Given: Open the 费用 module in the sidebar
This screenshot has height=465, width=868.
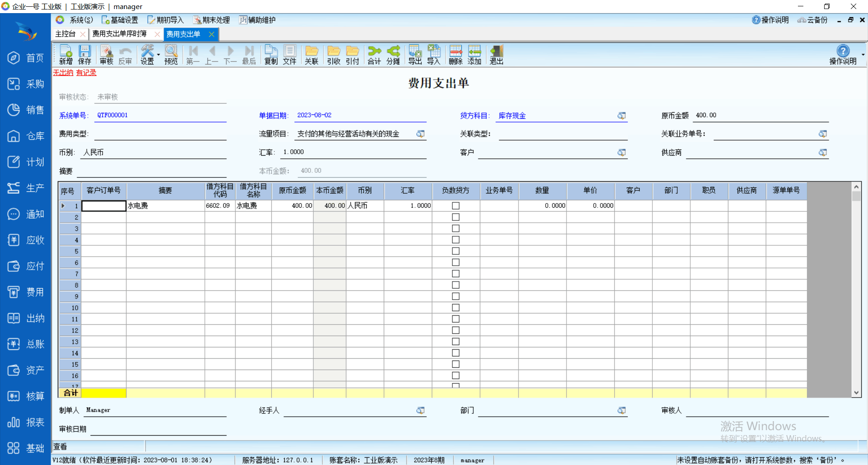Looking at the screenshot, I should pyautogui.click(x=25, y=292).
